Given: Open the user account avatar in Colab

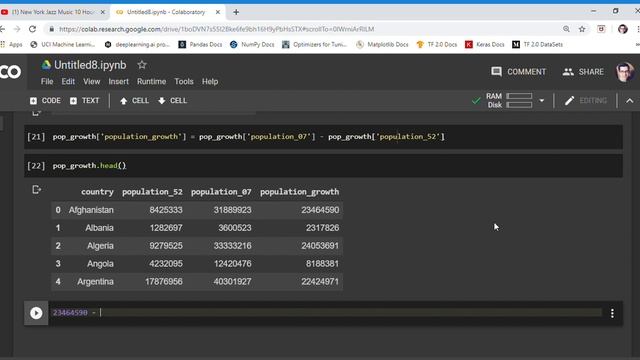Looking at the screenshot, I should click(x=624, y=72).
